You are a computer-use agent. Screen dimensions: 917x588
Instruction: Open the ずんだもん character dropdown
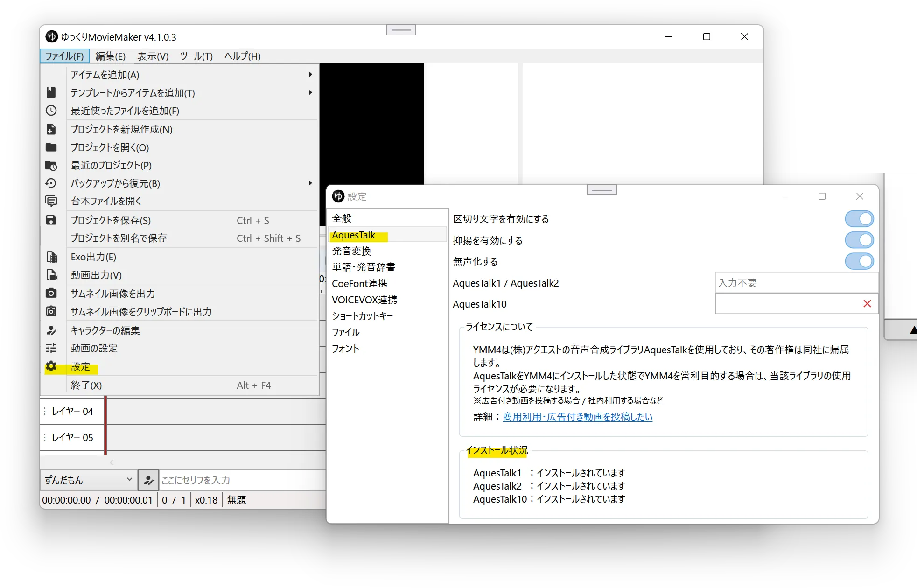click(x=88, y=480)
